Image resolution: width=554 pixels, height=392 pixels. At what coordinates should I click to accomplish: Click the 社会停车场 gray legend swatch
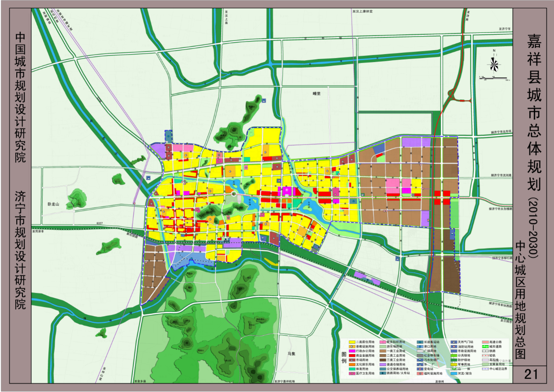click(420, 355)
